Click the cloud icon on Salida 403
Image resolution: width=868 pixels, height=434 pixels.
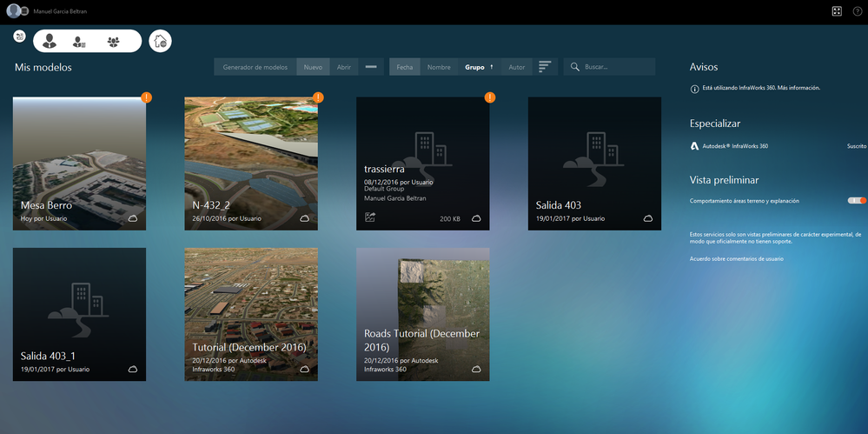point(647,218)
